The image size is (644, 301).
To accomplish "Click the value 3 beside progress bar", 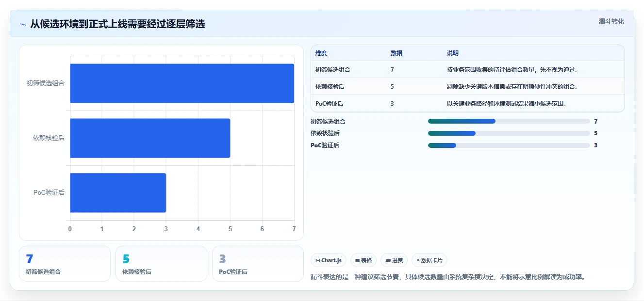I will click(595, 145).
